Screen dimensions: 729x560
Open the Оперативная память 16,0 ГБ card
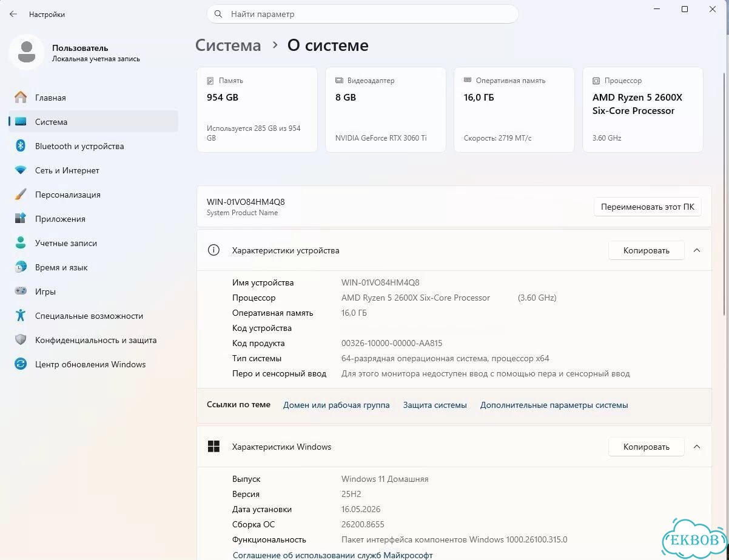(x=514, y=110)
